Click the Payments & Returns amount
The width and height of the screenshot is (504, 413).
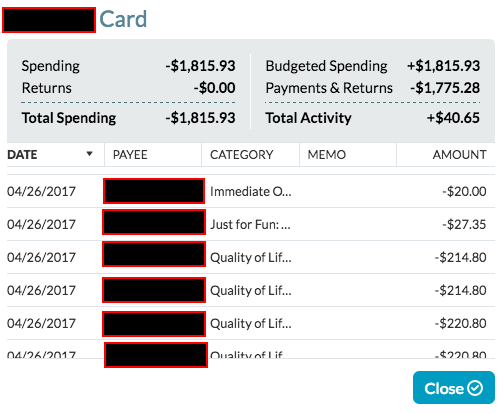click(445, 88)
